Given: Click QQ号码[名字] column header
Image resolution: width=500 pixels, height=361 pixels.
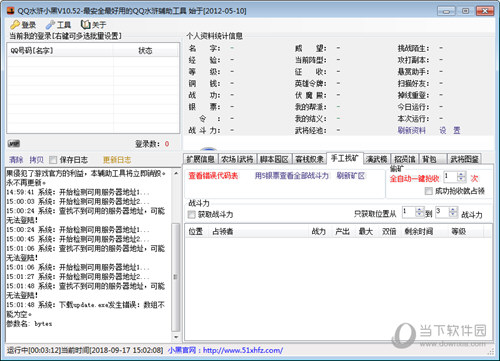Looking at the screenshot, I should [x=60, y=51].
